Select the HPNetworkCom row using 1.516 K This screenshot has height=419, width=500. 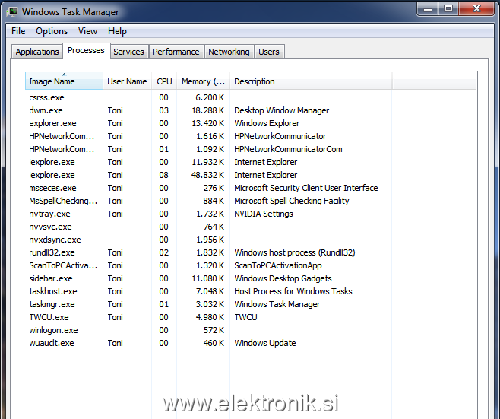250,136
